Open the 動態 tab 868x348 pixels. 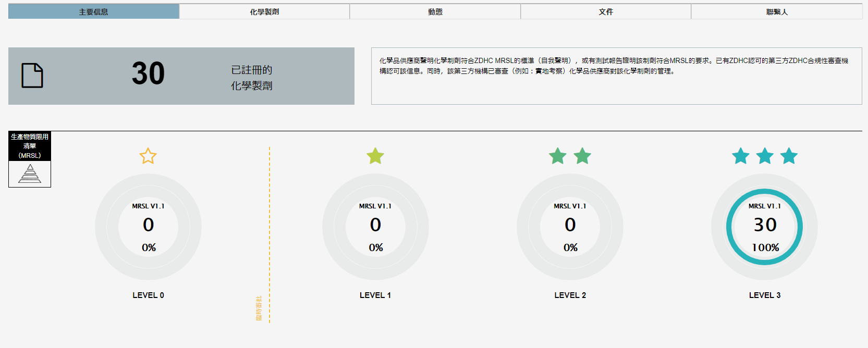point(435,11)
